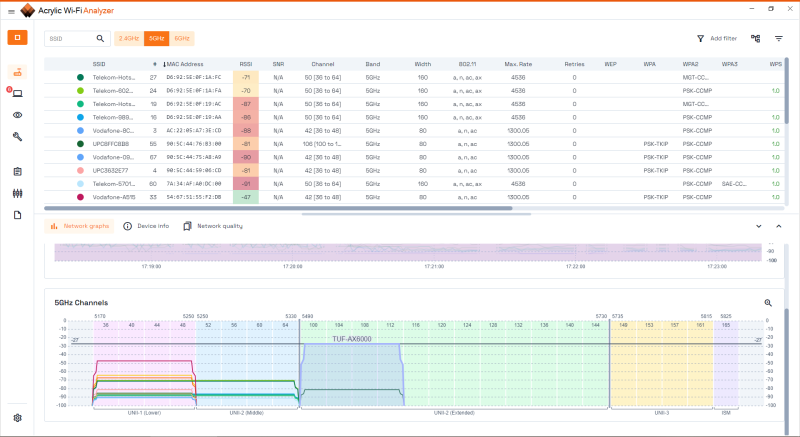Image resolution: width=800 pixels, height=437 pixels.
Task: Open the wrench tools icon
Action: pyautogui.click(x=17, y=137)
